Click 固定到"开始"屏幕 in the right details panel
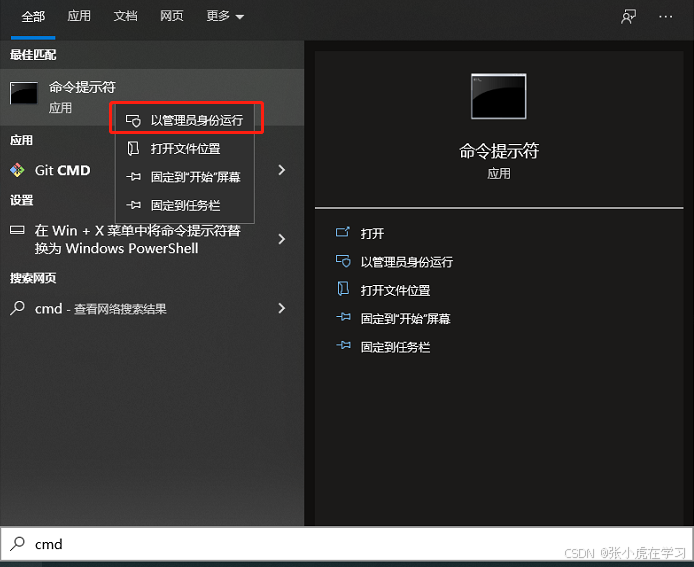 pyautogui.click(x=405, y=318)
